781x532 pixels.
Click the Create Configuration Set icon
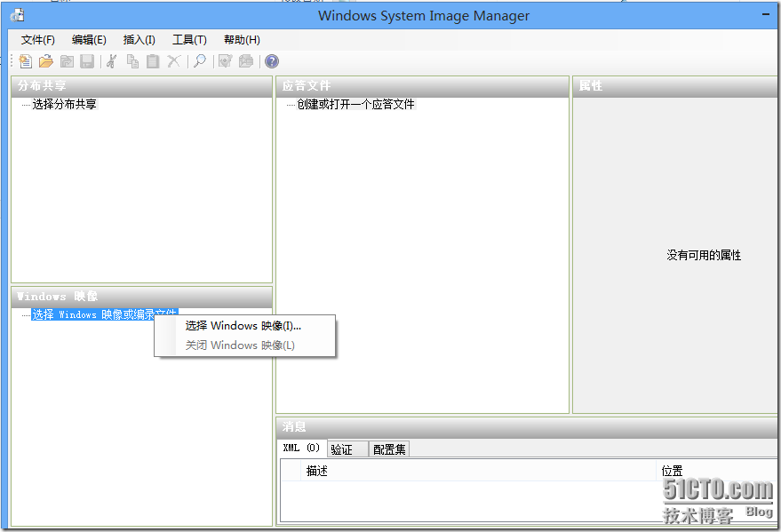(246, 61)
